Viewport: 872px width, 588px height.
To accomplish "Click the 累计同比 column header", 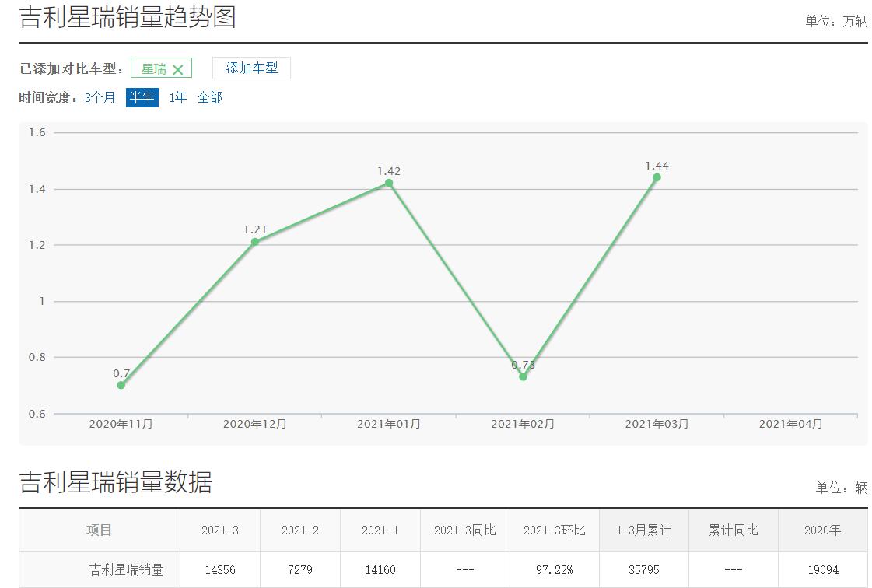I will (x=734, y=530).
